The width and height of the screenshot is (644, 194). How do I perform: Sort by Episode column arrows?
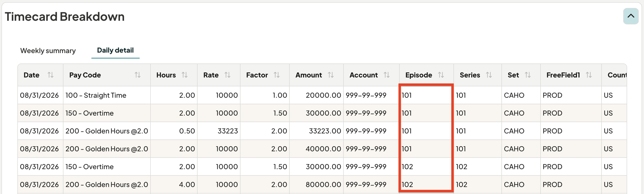pyautogui.click(x=441, y=75)
